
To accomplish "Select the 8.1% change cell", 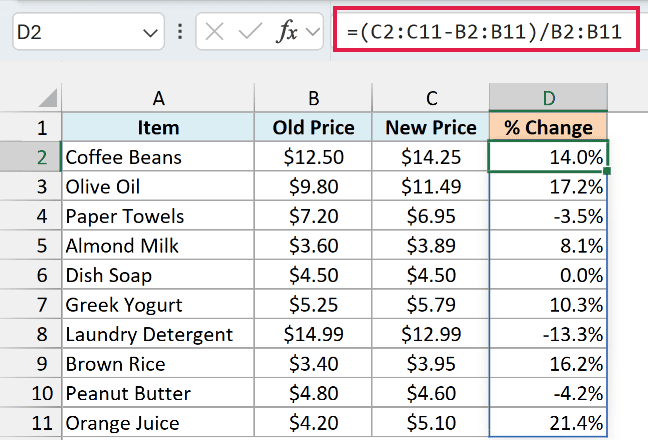I will pos(548,245).
